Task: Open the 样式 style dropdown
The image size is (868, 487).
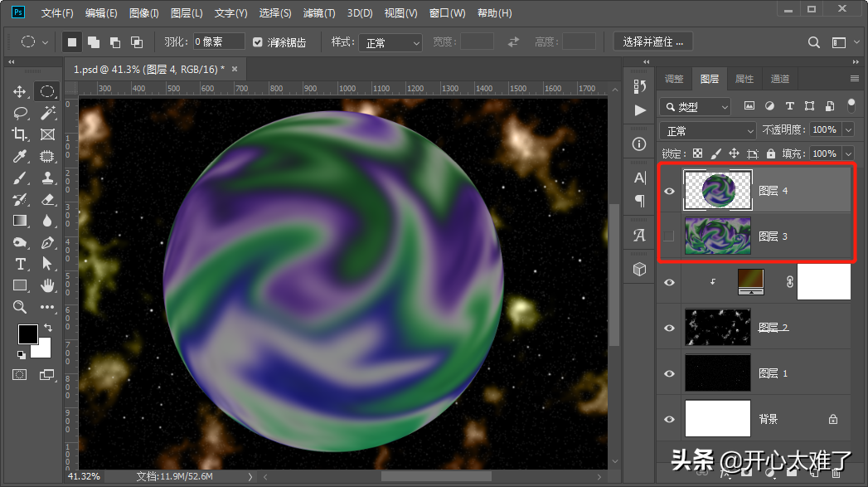Action: pos(393,42)
